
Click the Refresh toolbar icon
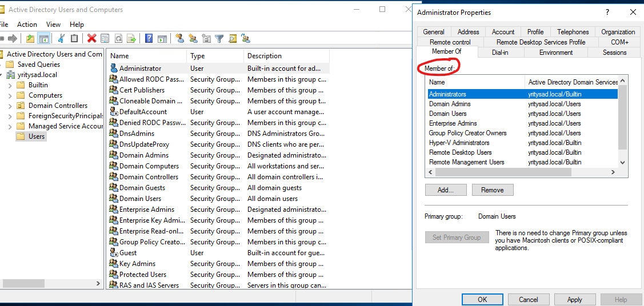tap(118, 39)
